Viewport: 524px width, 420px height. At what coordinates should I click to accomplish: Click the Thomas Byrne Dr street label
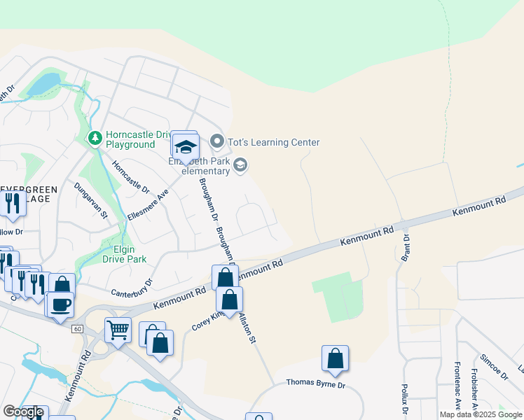tap(316, 384)
